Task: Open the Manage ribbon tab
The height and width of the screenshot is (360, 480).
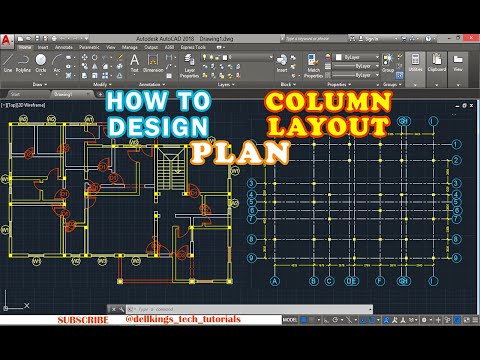Action: [129, 47]
